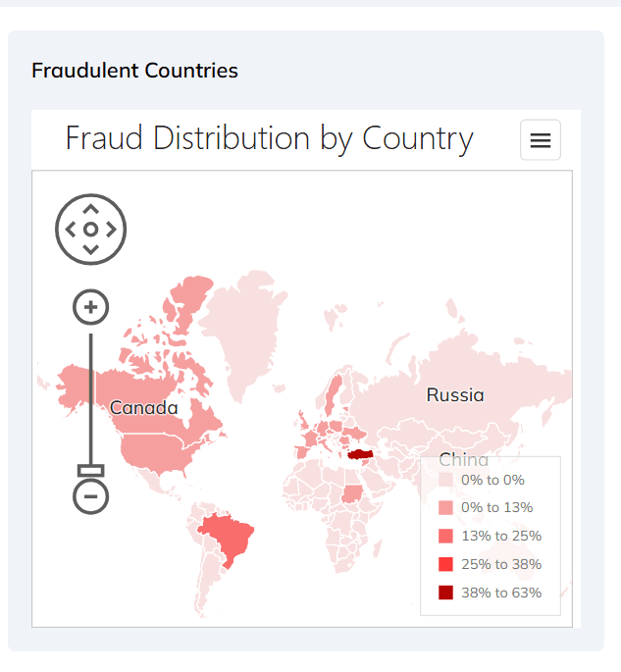Toggle the 0% to 0% legend item

(492, 480)
